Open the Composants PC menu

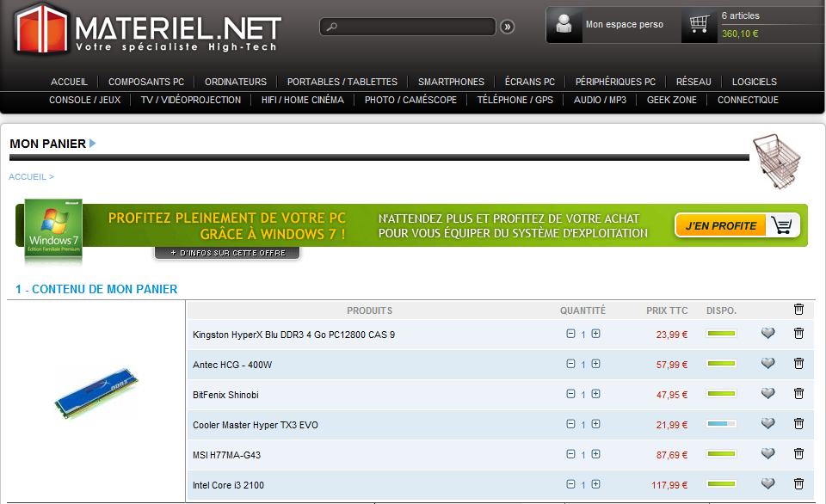pyautogui.click(x=146, y=82)
